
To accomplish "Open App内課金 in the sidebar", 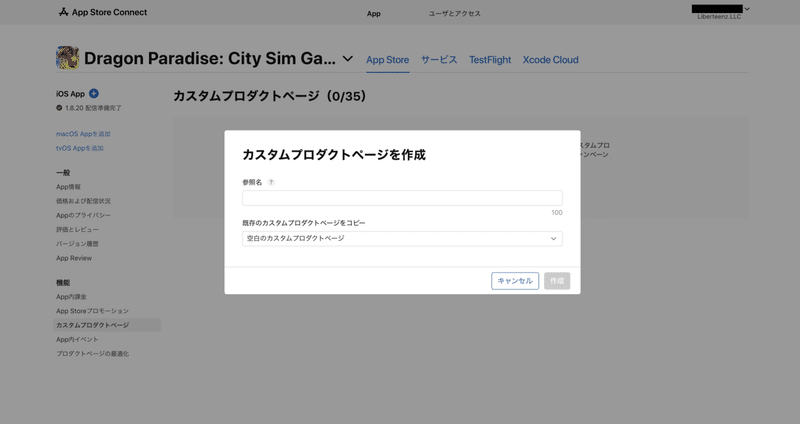I will click(71, 296).
